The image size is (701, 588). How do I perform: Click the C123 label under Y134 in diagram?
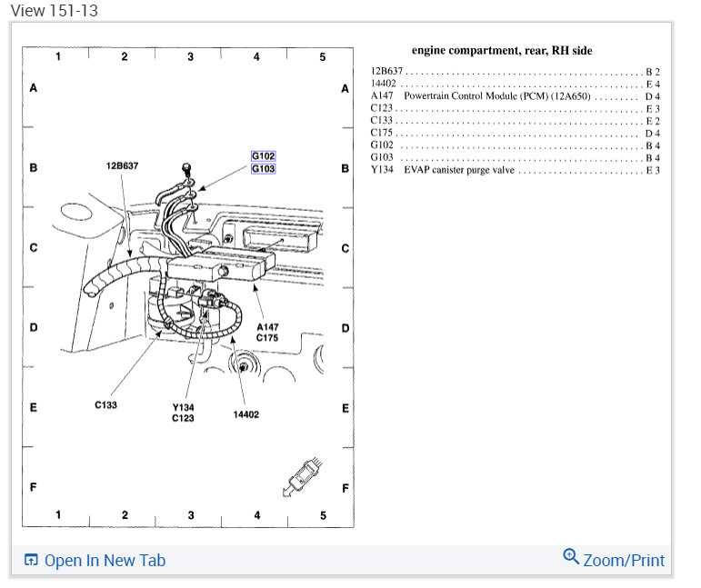pos(184,418)
